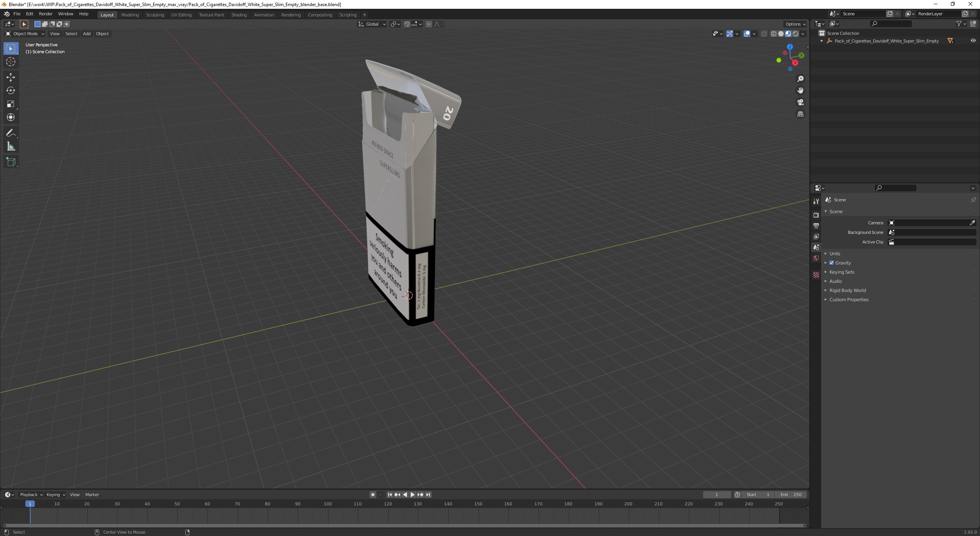The width and height of the screenshot is (980, 536).
Task: Switch orthographic/perspective grid icon
Action: [800, 114]
